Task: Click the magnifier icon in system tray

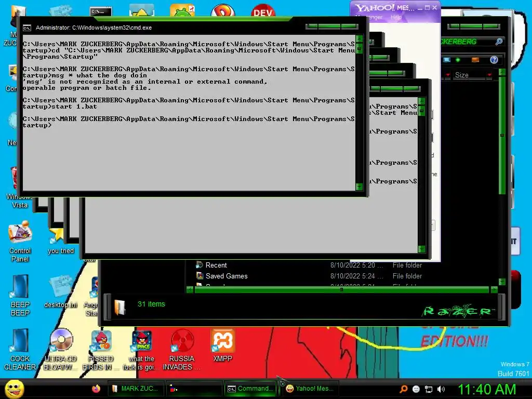Action: 404,389
